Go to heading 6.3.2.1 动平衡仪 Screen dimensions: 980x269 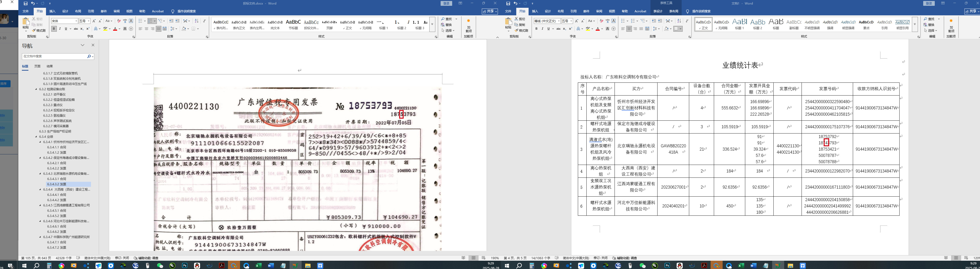[54, 94]
